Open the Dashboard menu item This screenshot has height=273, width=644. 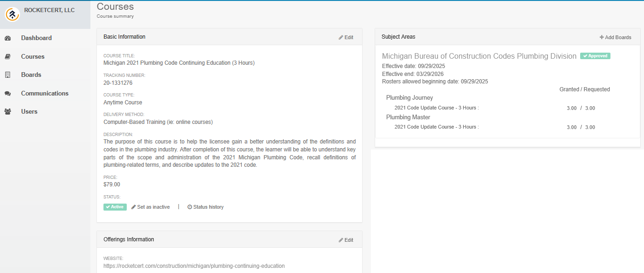(x=36, y=38)
